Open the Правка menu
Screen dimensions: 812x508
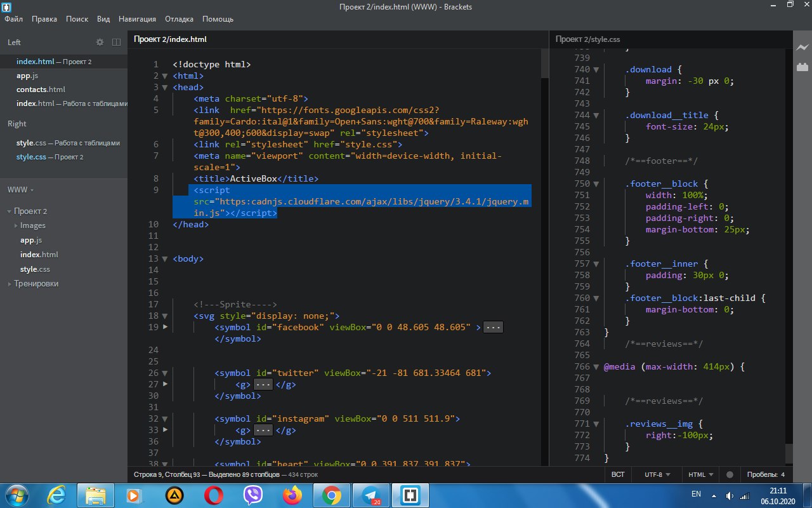point(44,19)
